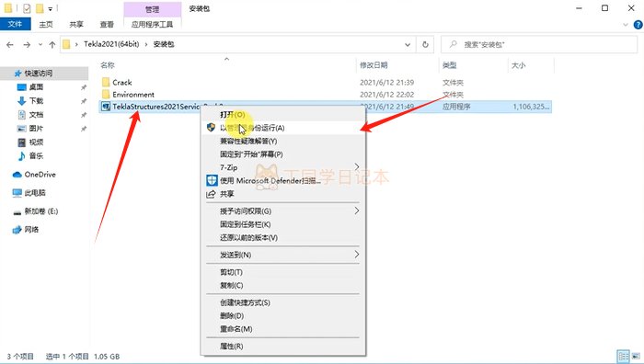
Task: Open Explorer help question mark icon
Action: click(638, 25)
